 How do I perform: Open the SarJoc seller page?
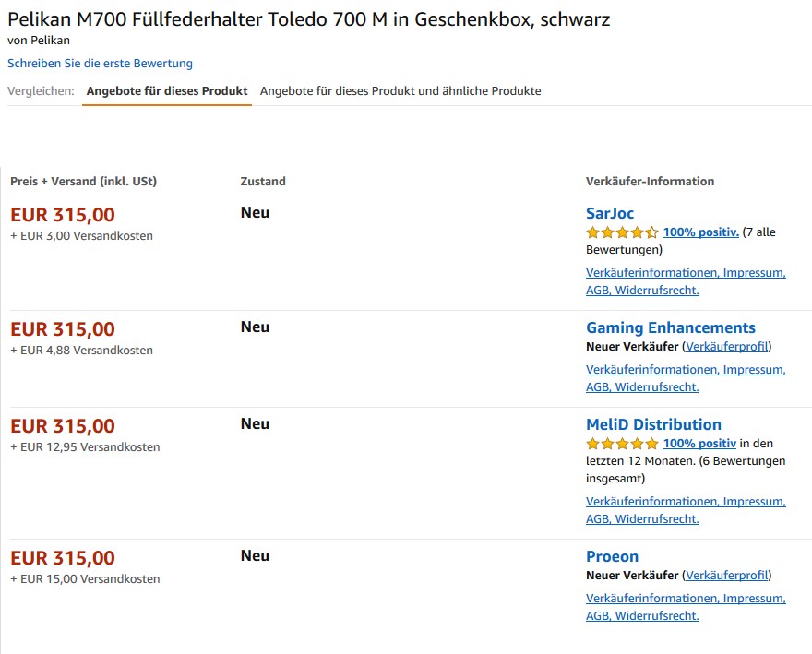tap(610, 213)
